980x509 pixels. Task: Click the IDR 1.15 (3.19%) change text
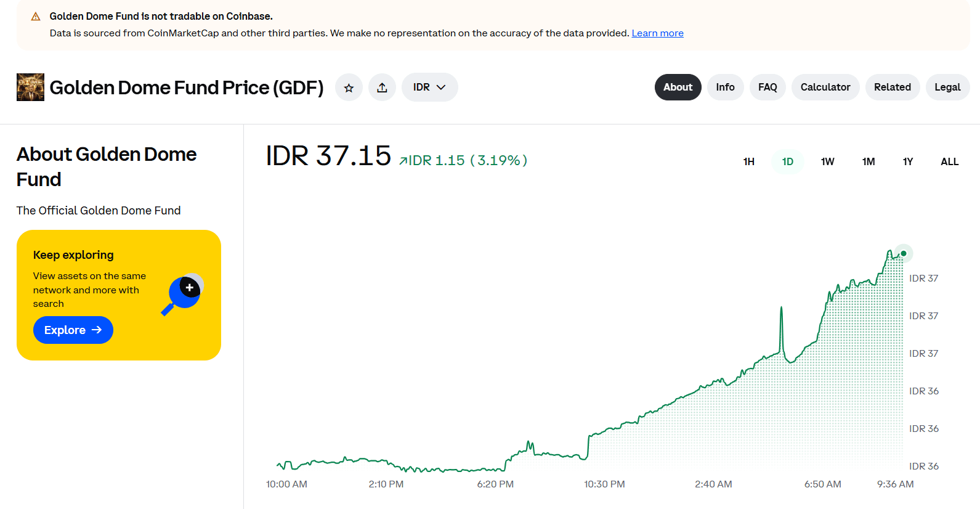pos(463,160)
